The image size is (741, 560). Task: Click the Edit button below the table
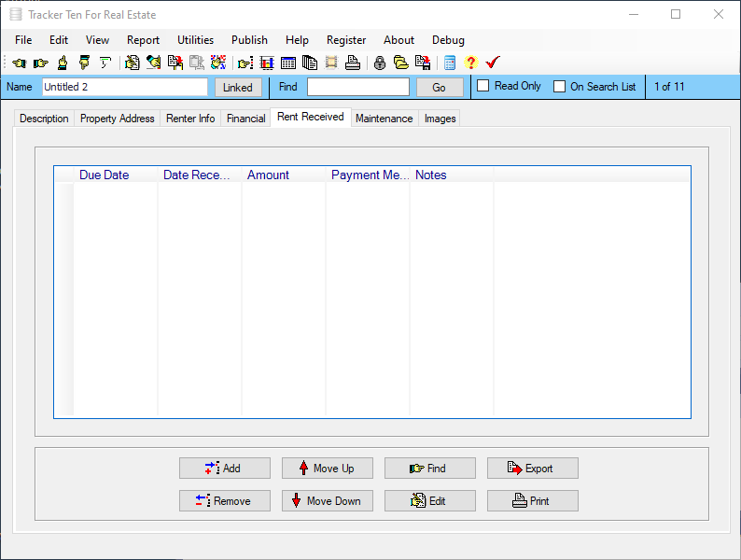click(x=430, y=501)
